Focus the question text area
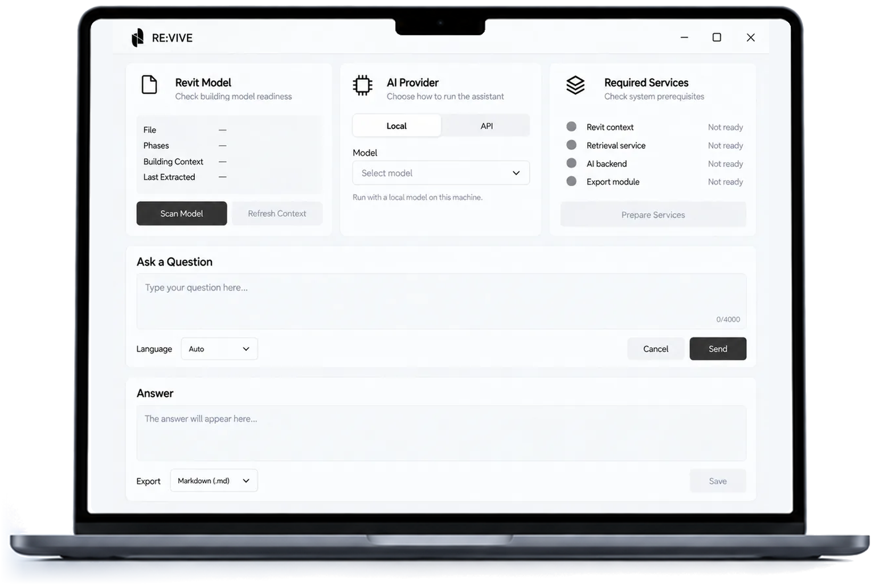This screenshot has height=588, width=875. coord(441,301)
